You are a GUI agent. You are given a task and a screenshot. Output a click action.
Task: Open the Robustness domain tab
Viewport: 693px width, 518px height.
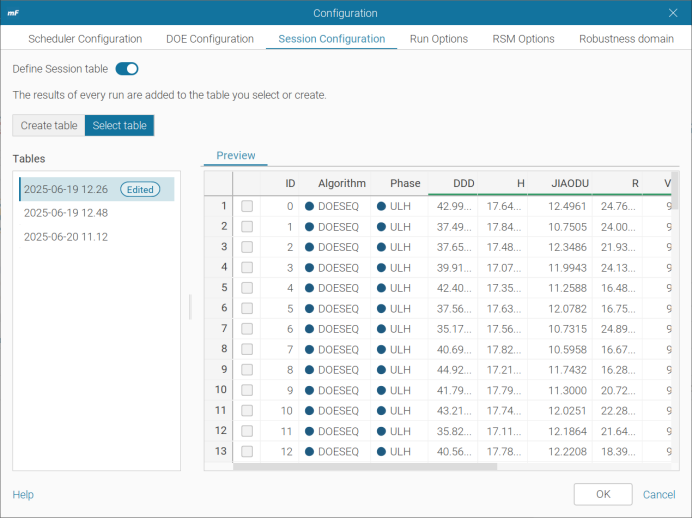tap(626, 39)
